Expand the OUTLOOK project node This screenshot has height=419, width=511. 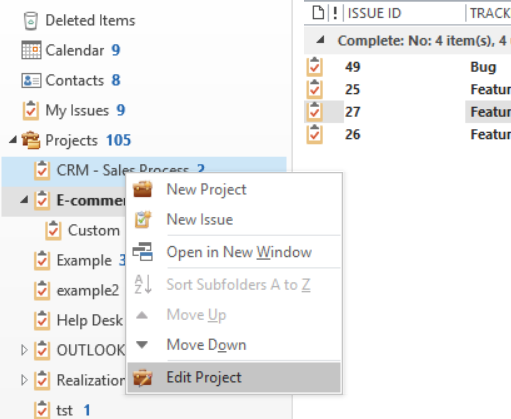coord(24,350)
